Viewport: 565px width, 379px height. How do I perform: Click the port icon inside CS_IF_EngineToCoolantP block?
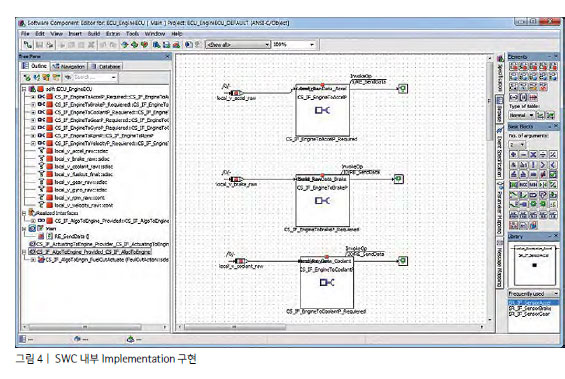point(327,282)
